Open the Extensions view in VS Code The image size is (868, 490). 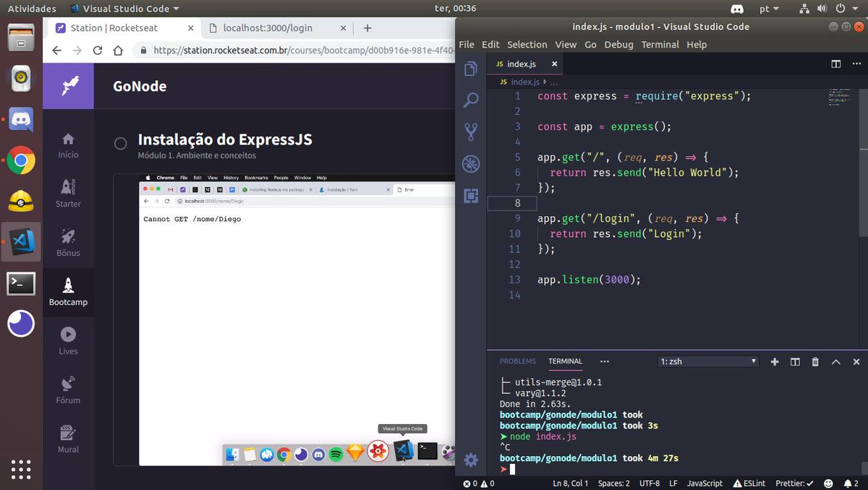(x=471, y=195)
